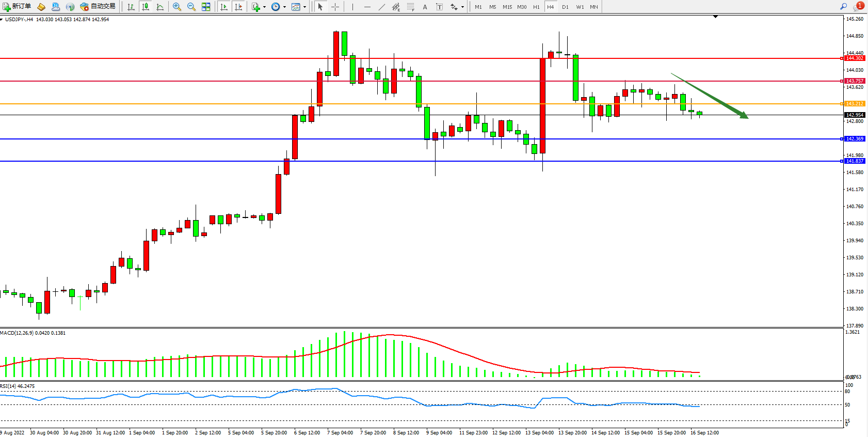868x437 pixels.
Task: Zoom in on the chart
Action: click(x=177, y=7)
